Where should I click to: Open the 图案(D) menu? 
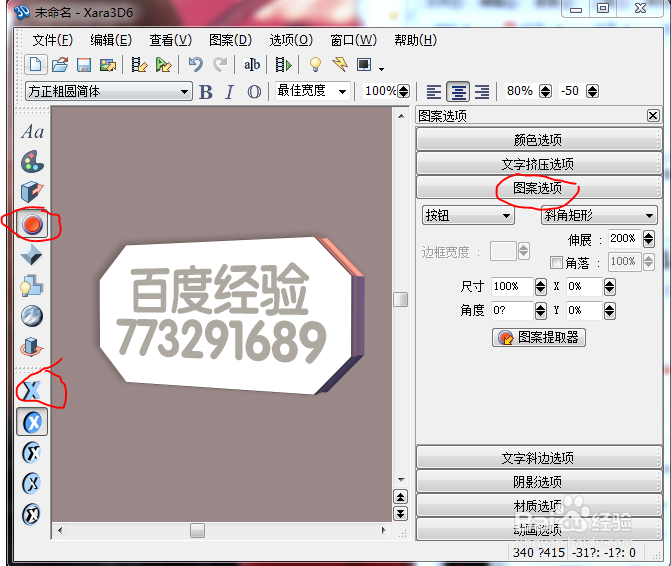(230, 40)
